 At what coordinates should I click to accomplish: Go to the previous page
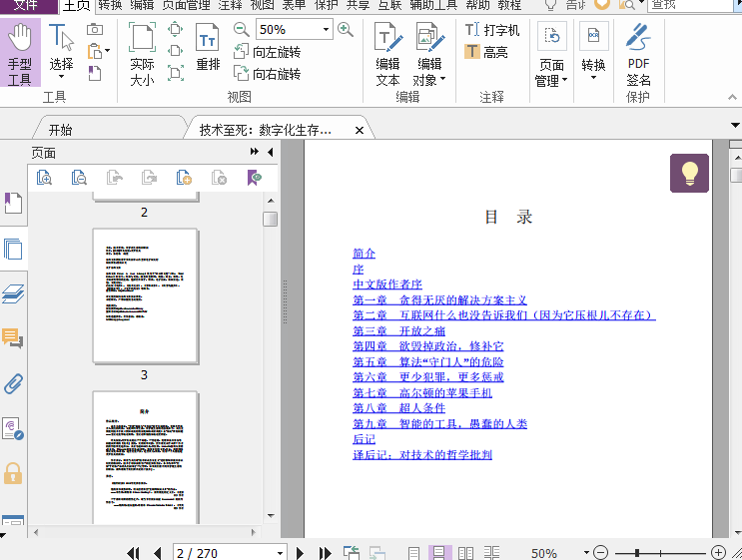[158, 553]
